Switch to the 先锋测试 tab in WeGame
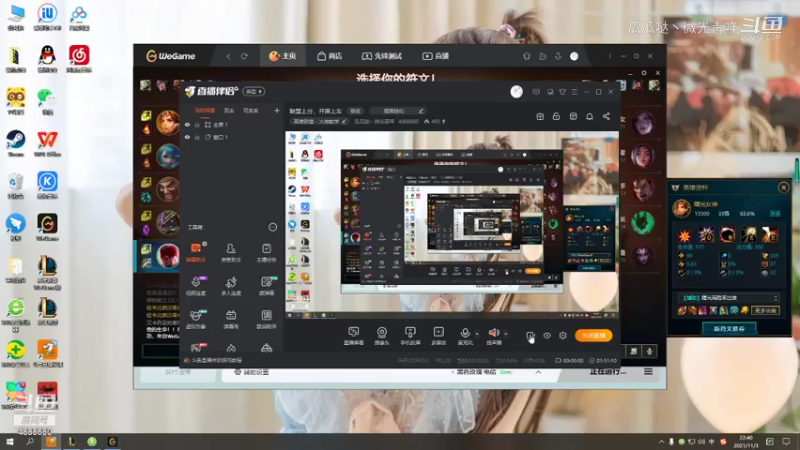Viewport: 800px width, 450px height. (382, 56)
